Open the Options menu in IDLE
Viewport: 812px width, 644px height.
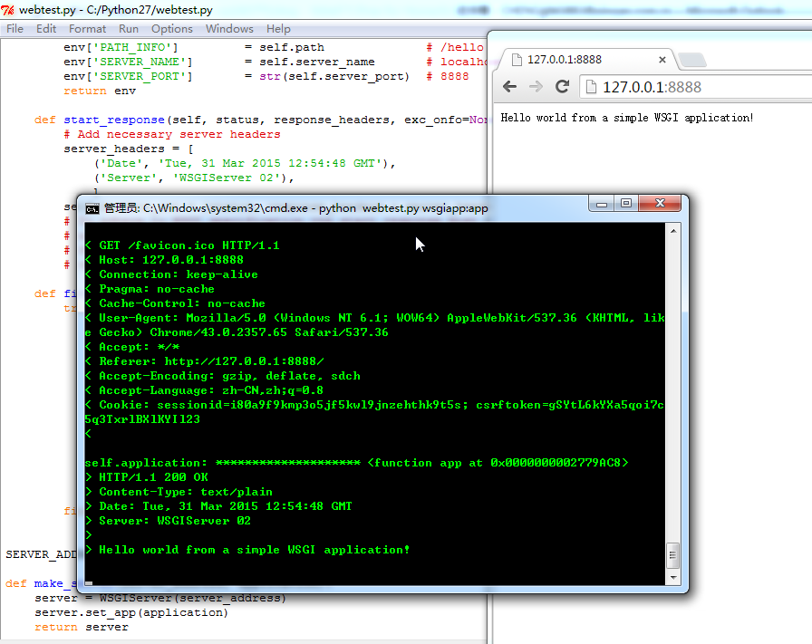tap(172, 28)
